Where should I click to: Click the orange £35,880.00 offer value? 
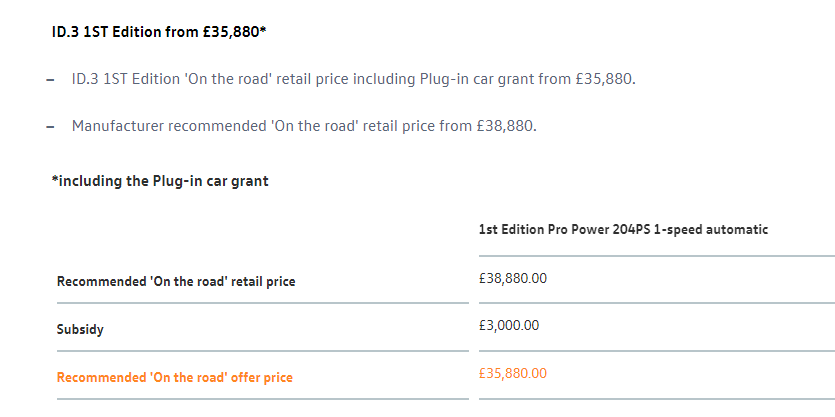(513, 373)
